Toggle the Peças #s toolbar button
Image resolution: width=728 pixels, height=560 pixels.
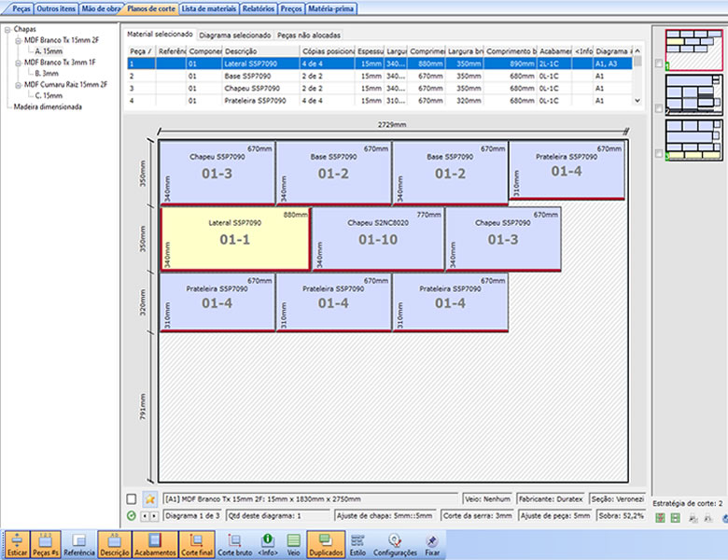click(47, 544)
